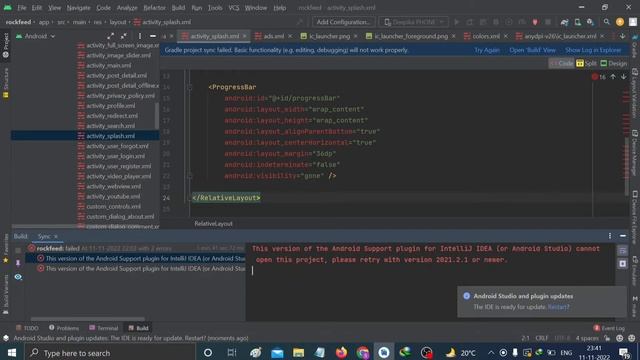Collapse all items in Project panel
Image resolution: width=640 pixels, height=360 pixels.
(124, 36)
